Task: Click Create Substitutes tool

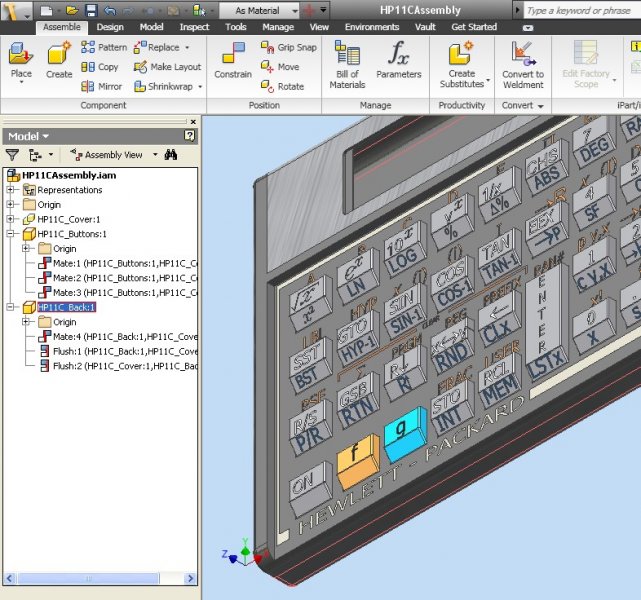Action: (x=462, y=65)
